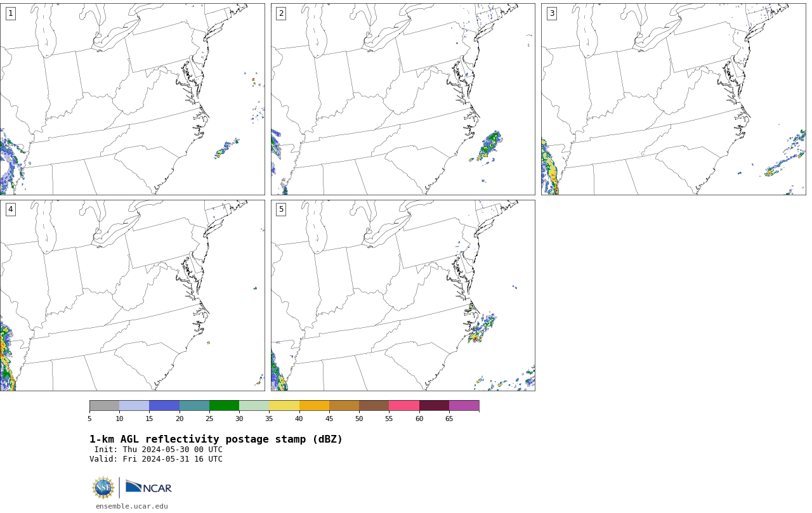This screenshot has width=812, height=513.
Task: Click the number 1 label in first panel
Action: tap(10, 13)
